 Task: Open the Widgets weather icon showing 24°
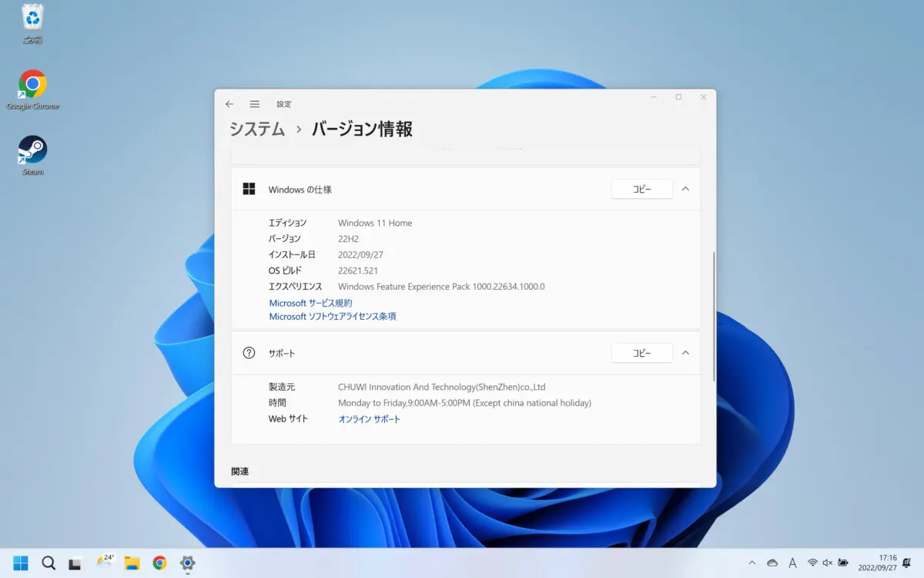point(104,563)
